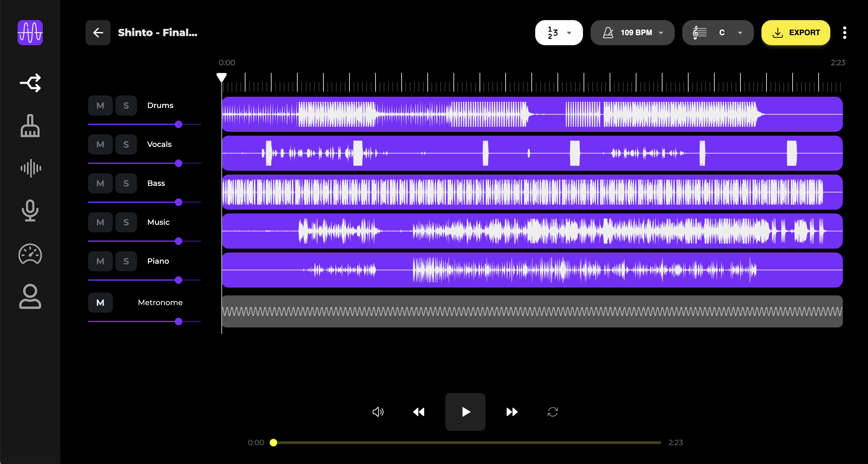868x464 pixels.
Task: Open the cleaner brush sidebar tool
Action: [x=30, y=126]
